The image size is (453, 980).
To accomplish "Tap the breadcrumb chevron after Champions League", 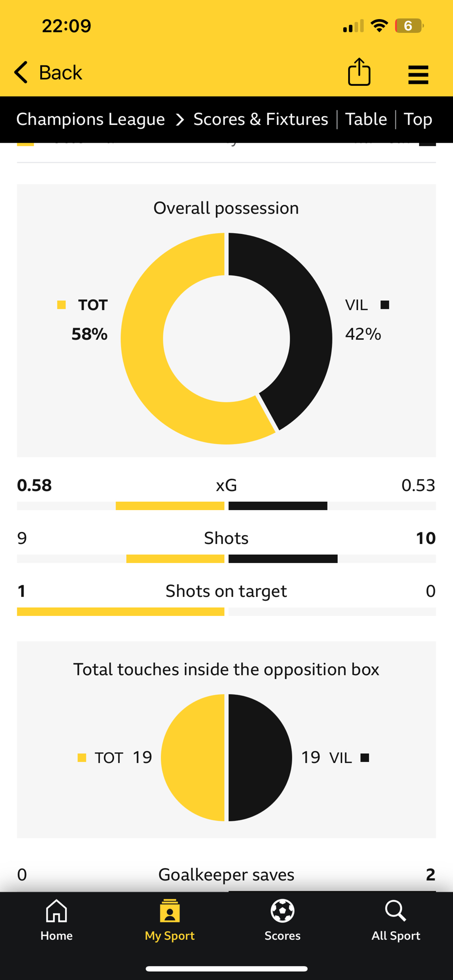I will (180, 120).
